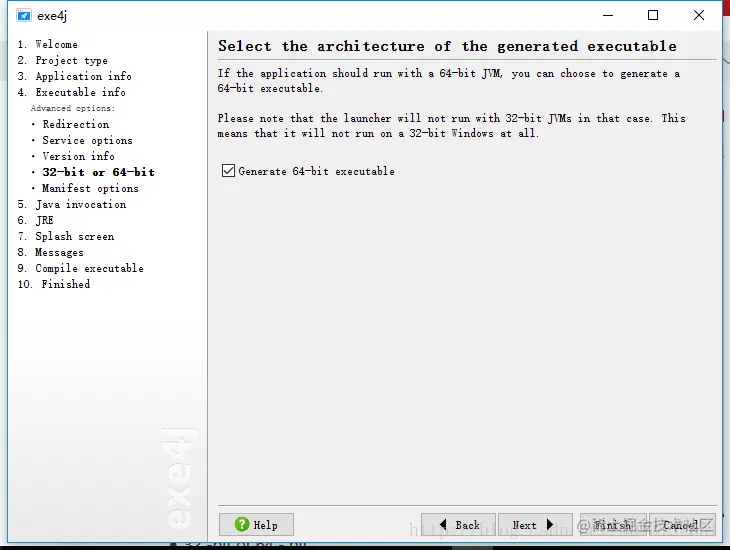
Task: Open Manifest options in sidebar
Action: [90, 188]
